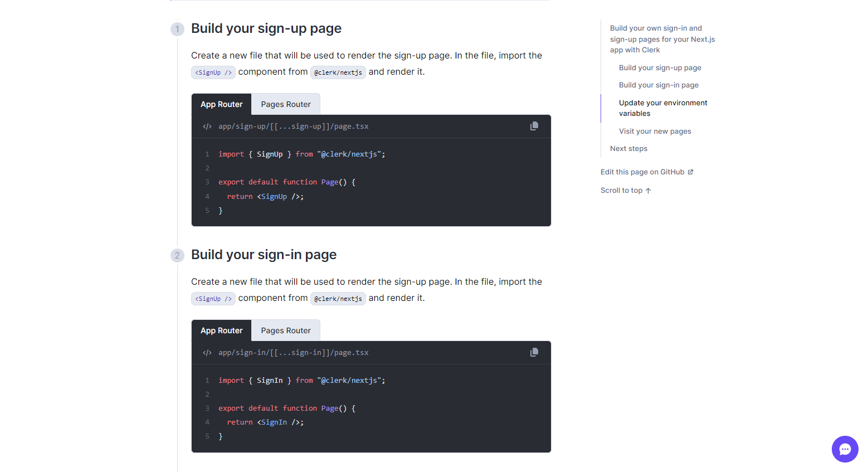Click the 'import { SignUp }' code line
Viewport: 868px width, 472px height.
pos(302,154)
